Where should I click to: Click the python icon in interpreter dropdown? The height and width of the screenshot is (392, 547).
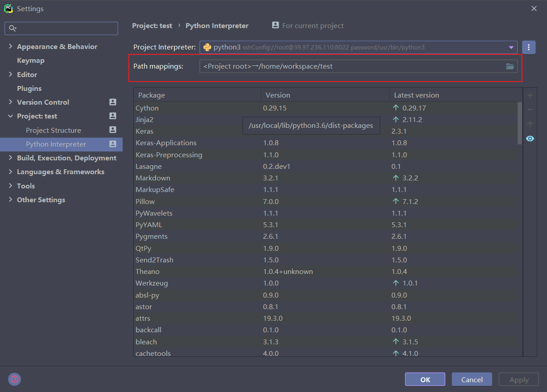point(207,47)
